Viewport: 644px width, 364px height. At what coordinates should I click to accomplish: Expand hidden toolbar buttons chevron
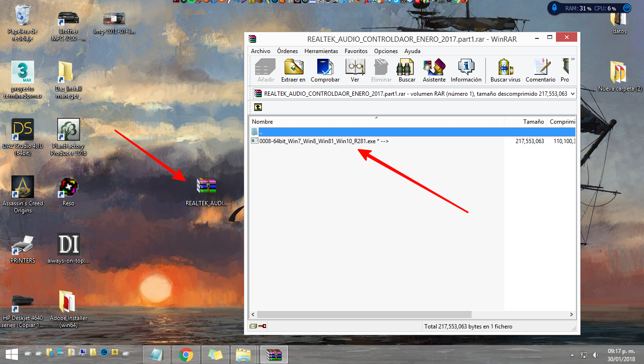[x=572, y=59]
